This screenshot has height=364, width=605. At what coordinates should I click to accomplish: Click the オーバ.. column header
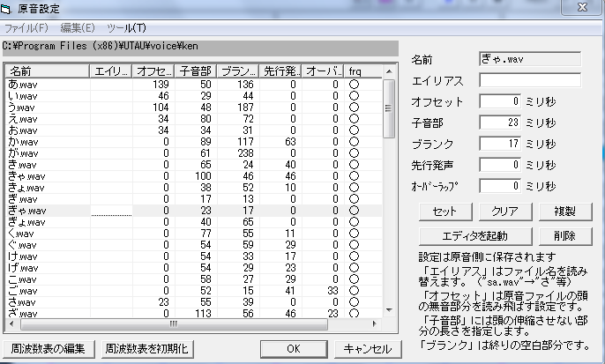tap(323, 71)
